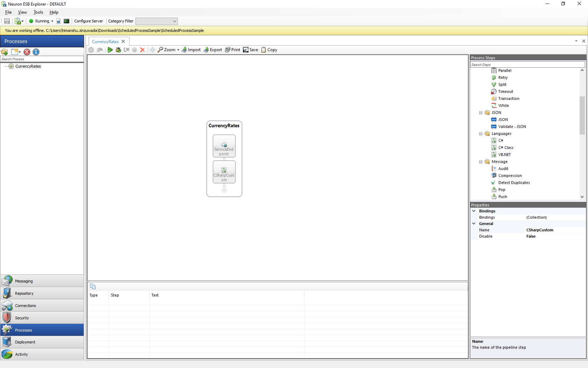
Task: Select the CSharpCustom step on canvas
Action: pos(224,172)
